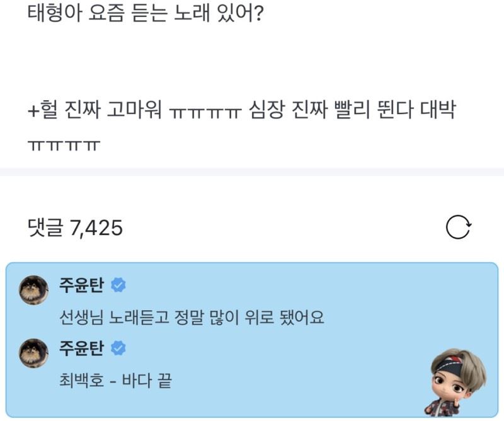
Task: Tap the verified badge above '최백호 - 바다 끝'
Action: click(x=118, y=348)
